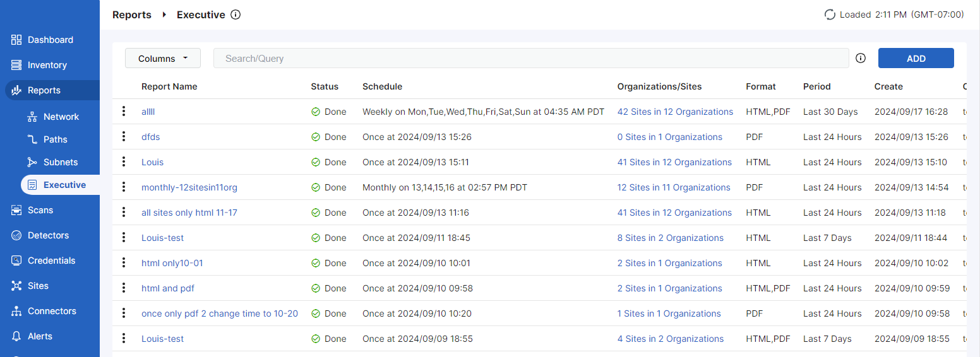Screen dimensions: 980x357
Task: Go to Network reports submenu item
Action: point(61,117)
